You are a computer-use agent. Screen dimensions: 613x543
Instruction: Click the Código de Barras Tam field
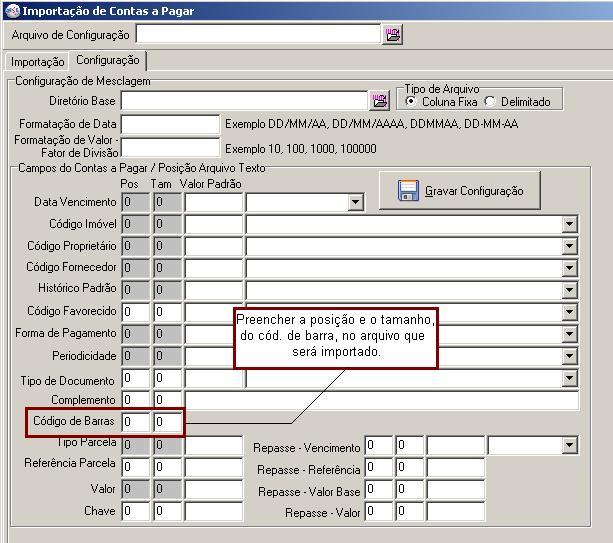pos(168,422)
